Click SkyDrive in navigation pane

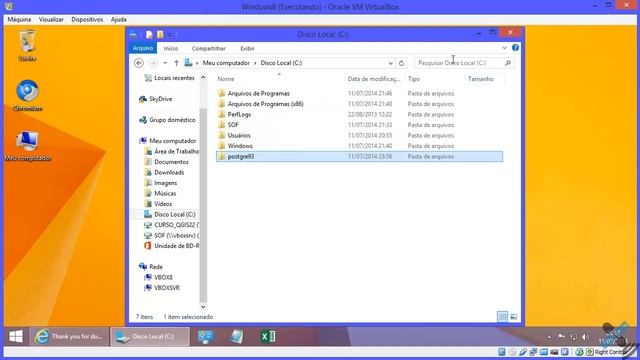[160, 99]
